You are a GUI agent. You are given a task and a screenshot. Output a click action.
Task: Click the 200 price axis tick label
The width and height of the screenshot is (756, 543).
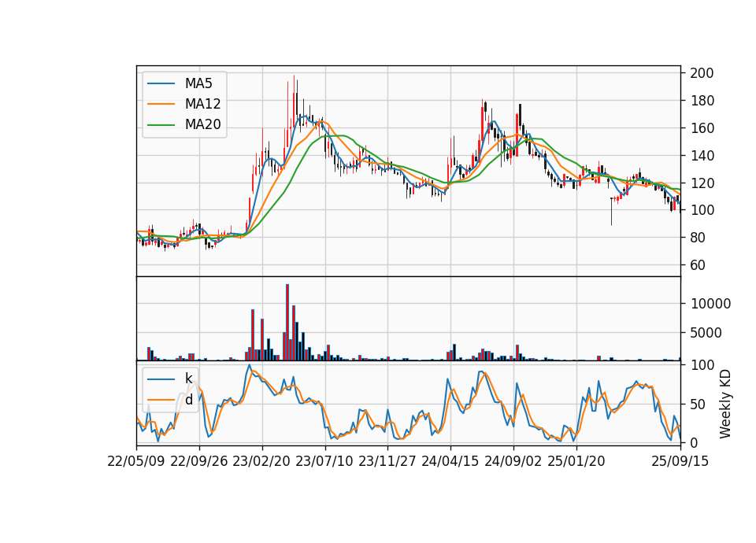702,73
